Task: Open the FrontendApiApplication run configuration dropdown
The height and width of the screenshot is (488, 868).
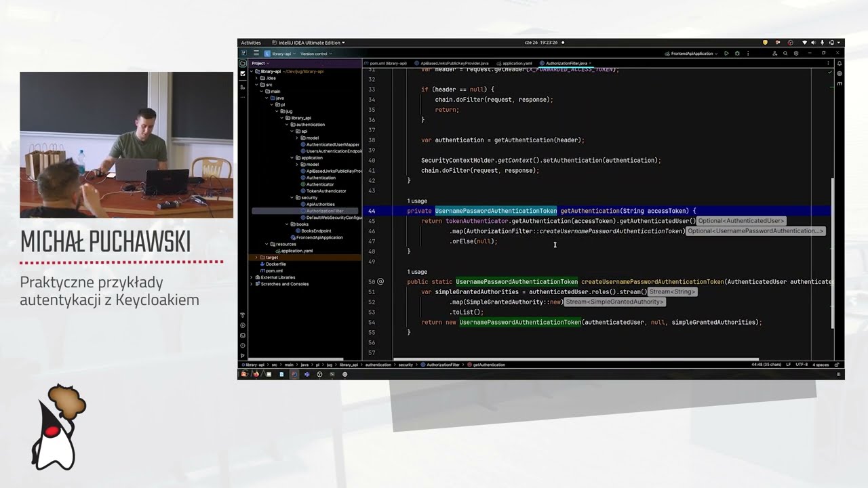Action: point(692,54)
